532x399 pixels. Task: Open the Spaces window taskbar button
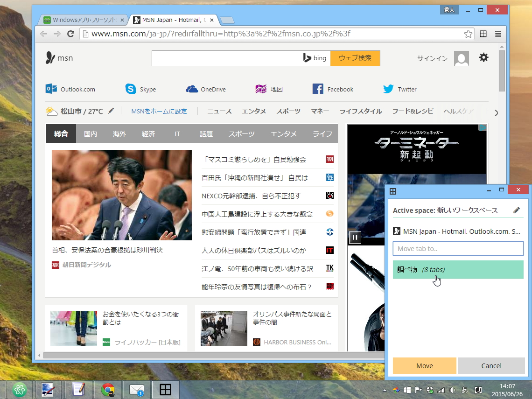point(165,390)
